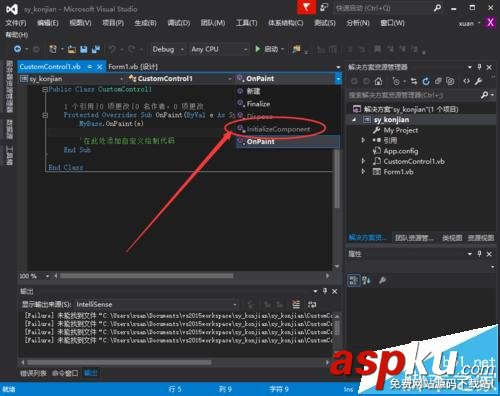Open the sy_konjian project scope dropdown
The image size is (500, 396).
click(71, 79)
